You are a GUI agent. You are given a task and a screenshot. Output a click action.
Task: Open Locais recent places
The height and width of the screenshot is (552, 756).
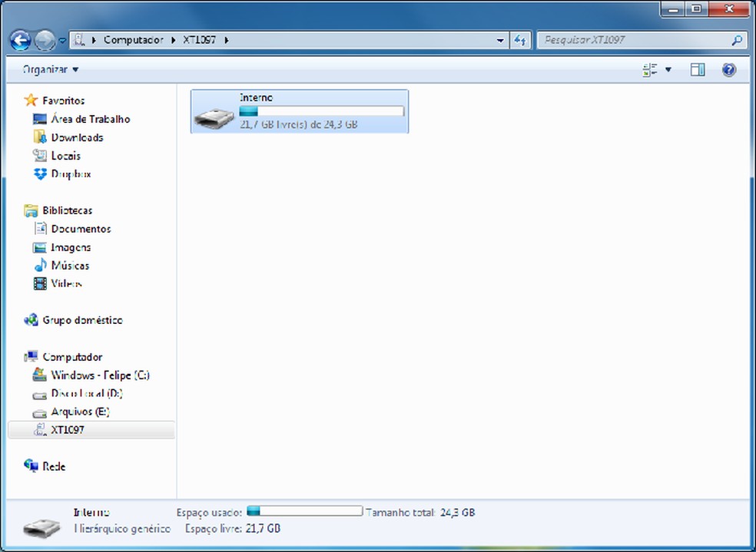point(65,156)
